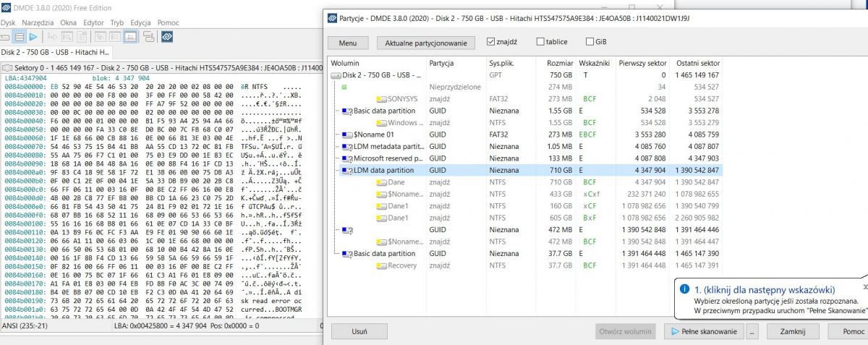
Task: Click the DMDE logo icon in toolbar
Action: tap(166, 36)
